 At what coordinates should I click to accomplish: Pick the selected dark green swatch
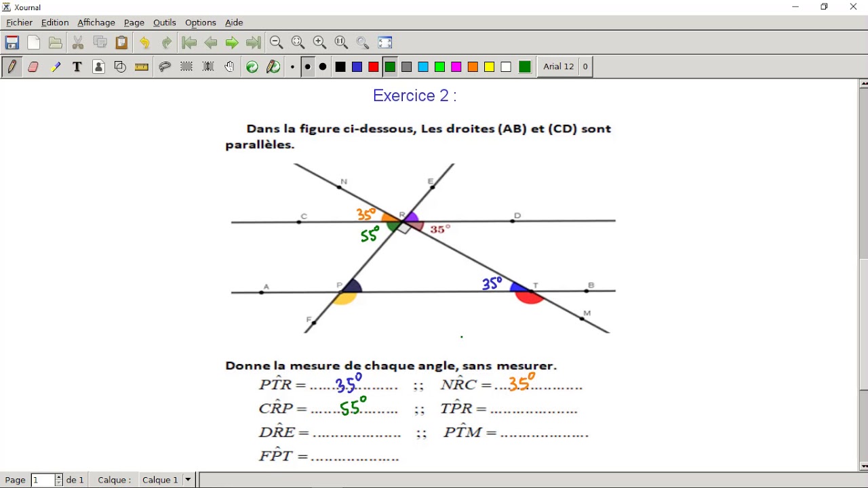[390, 66]
